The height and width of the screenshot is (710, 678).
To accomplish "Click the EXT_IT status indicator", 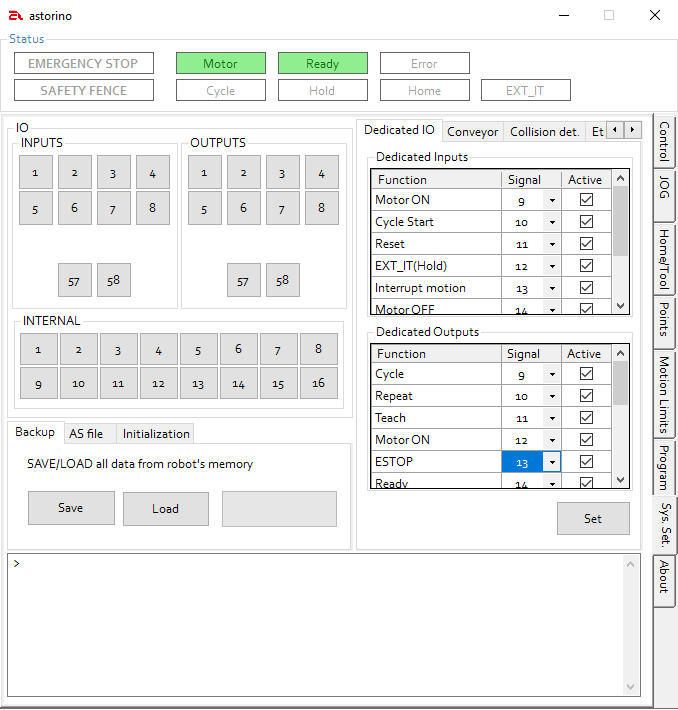I will [x=525, y=91].
